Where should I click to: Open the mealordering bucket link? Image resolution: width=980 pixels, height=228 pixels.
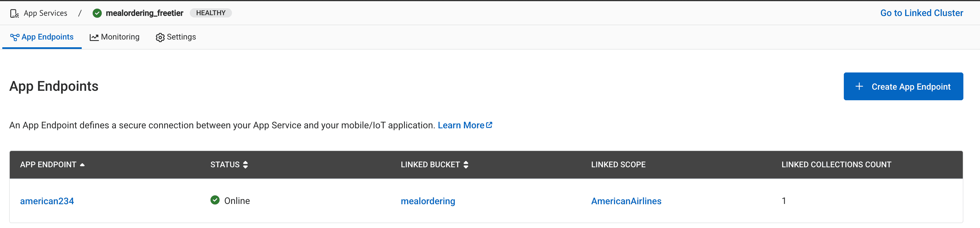[x=427, y=201]
